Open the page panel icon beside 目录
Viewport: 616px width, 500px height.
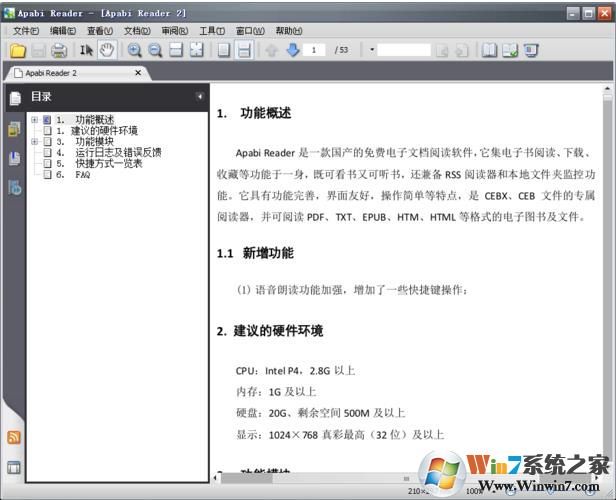pyautogui.click(x=15, y=98)
